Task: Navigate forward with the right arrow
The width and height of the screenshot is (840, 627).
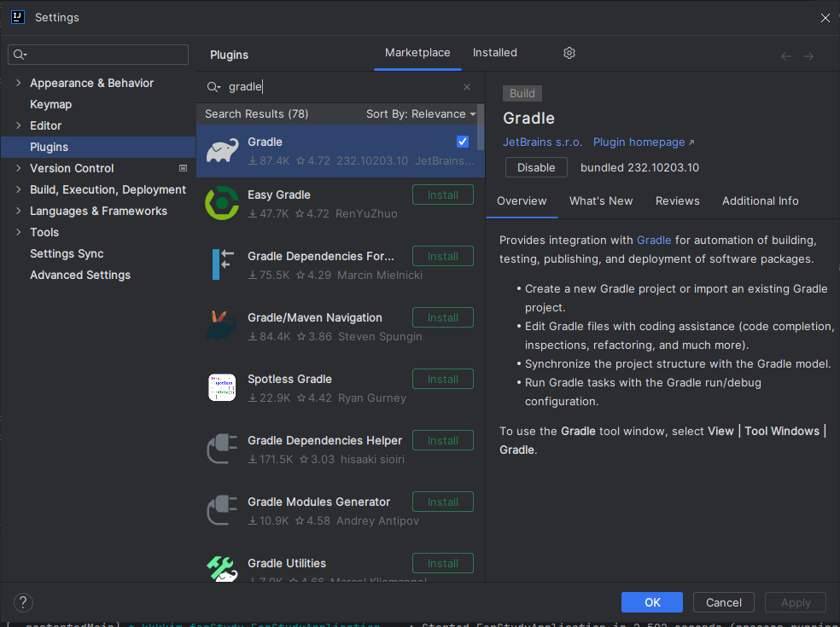Action: point(808,56)
